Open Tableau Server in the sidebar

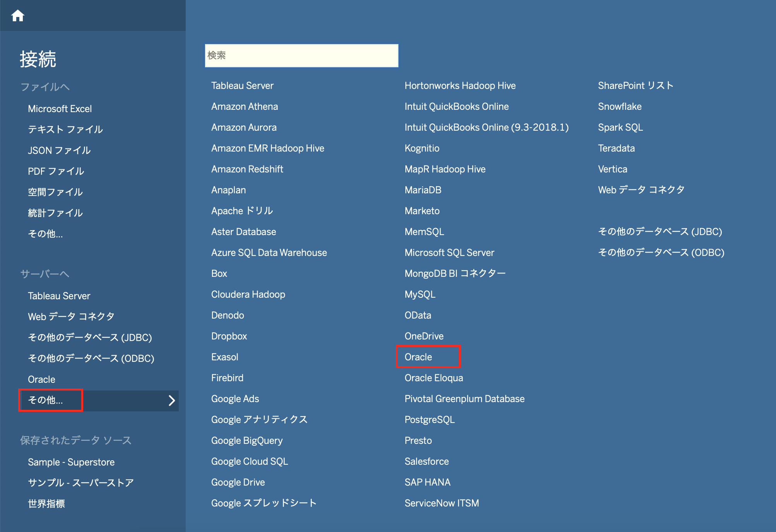[59, 296]
